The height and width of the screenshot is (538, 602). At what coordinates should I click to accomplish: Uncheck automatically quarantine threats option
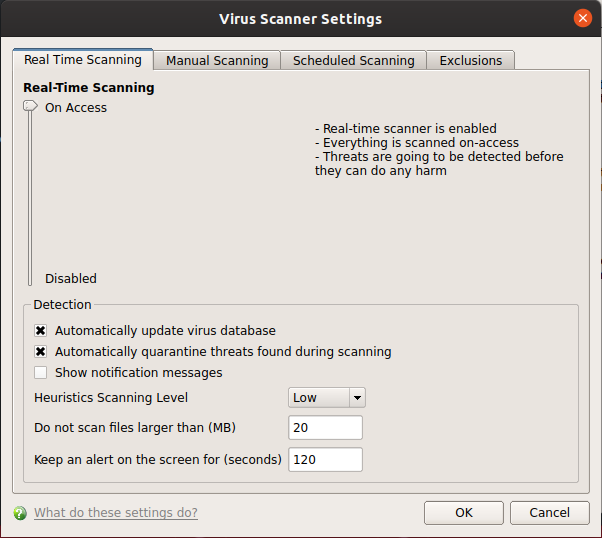pyautogui.click(x=41, y=352)
